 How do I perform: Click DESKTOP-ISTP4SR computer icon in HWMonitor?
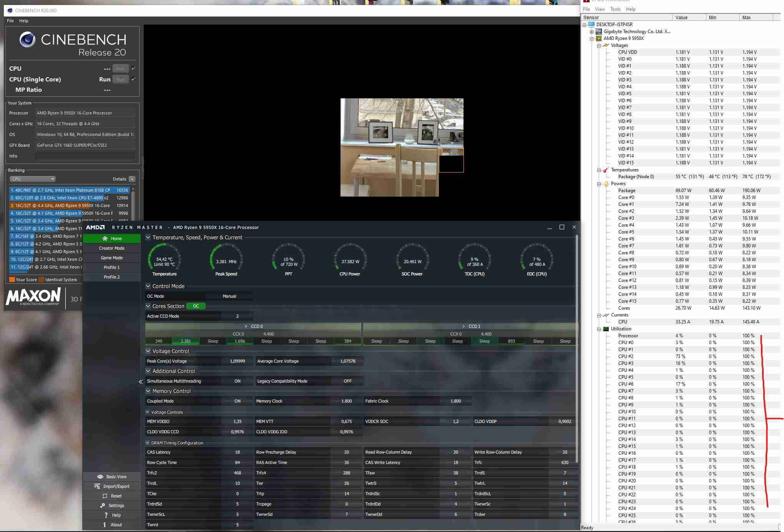click(592, 24)
